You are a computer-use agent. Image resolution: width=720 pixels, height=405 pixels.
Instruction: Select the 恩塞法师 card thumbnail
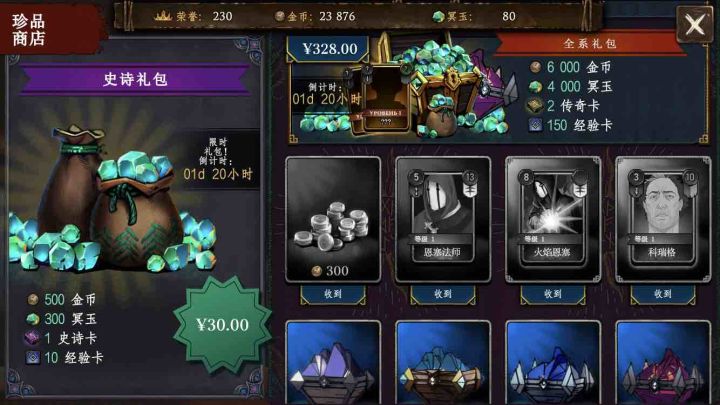[443, 219]
